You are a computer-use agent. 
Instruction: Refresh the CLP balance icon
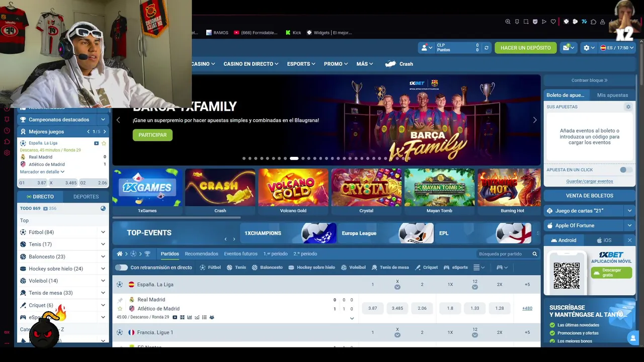pos(486,48)
